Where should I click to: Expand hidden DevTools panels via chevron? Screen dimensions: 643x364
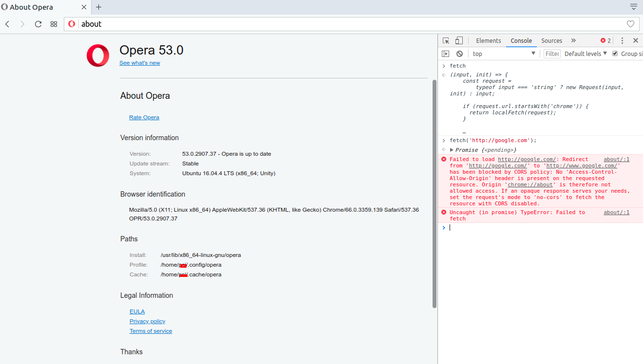point(574,40)
